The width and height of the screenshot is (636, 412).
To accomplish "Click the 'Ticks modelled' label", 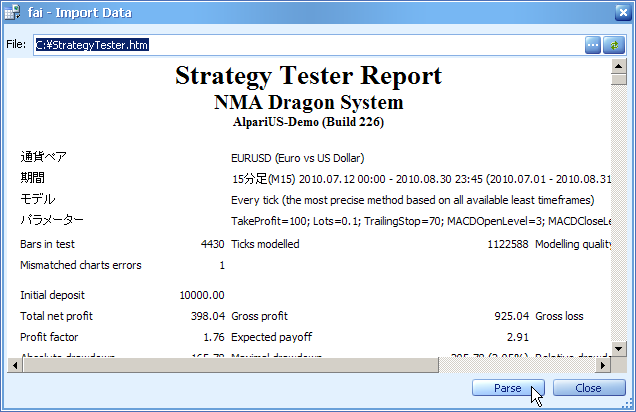I will click(x=265, y=244).
